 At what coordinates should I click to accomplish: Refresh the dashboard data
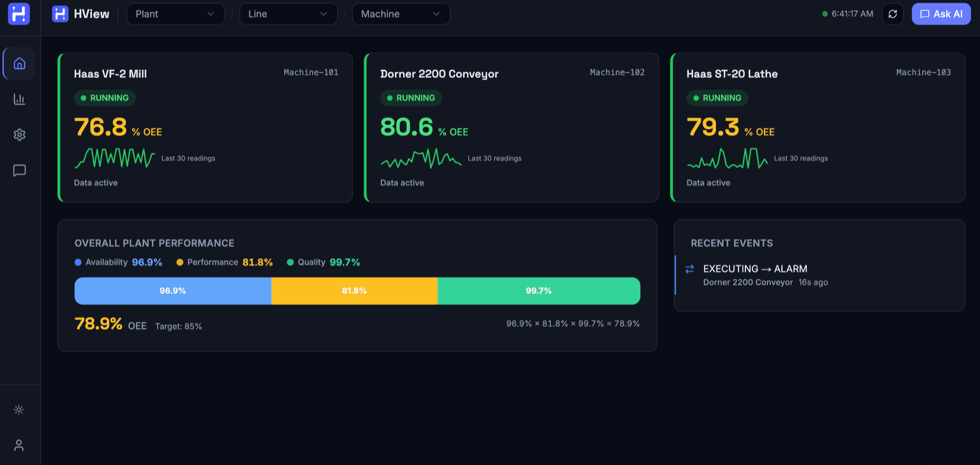click(x=893, y=14)
